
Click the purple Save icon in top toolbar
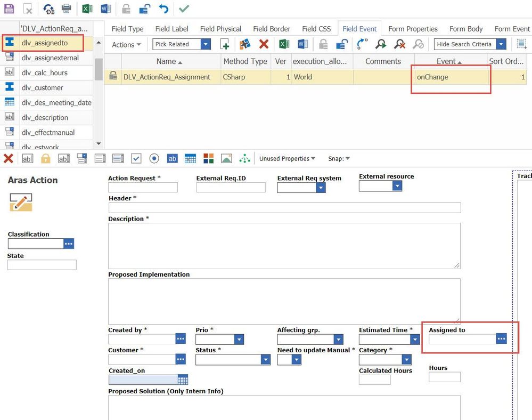[9, 9]
